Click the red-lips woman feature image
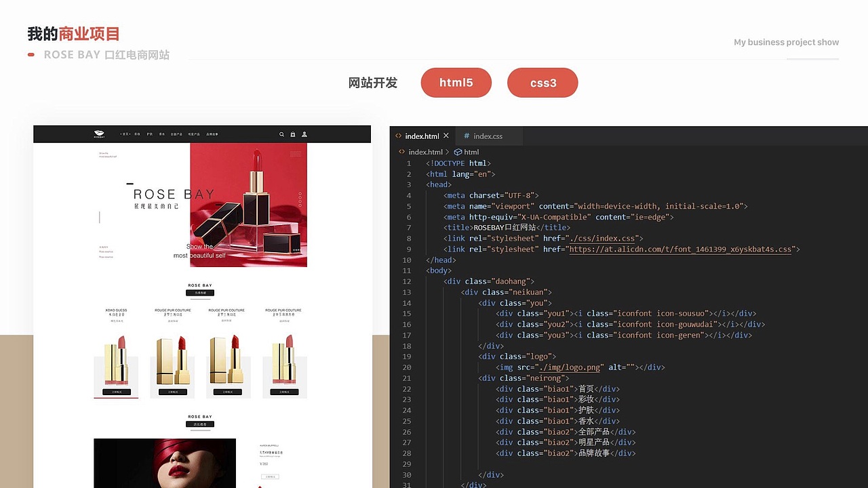The image size is (868, 488). click(x=165, y=463)
